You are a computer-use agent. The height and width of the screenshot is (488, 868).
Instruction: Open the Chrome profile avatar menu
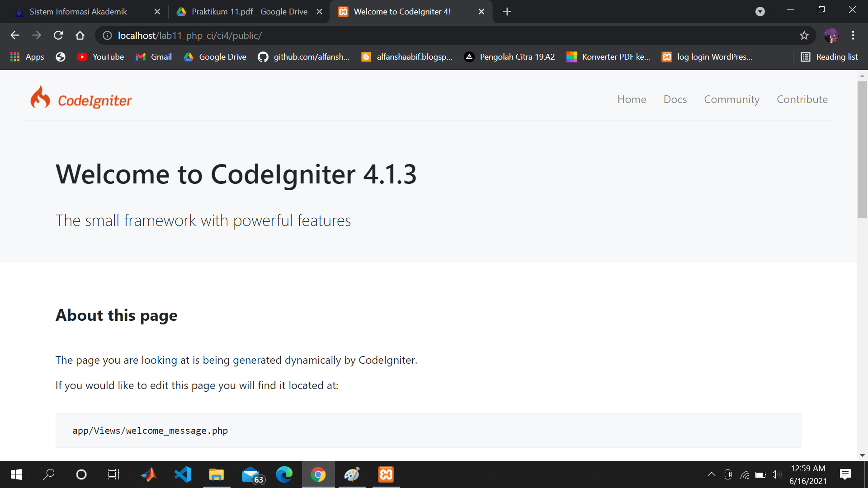832,35
